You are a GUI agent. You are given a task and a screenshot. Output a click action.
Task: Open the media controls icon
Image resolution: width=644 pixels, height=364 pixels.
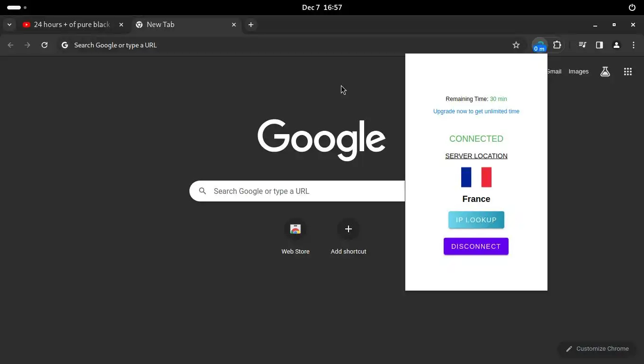click(582, 45)
